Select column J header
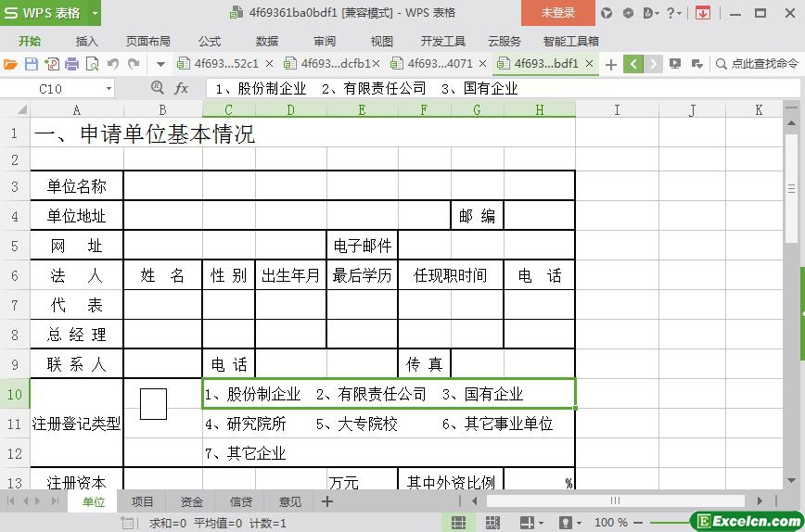The width and height of the screenshot is (805, 532). click(x=692, y=109)
